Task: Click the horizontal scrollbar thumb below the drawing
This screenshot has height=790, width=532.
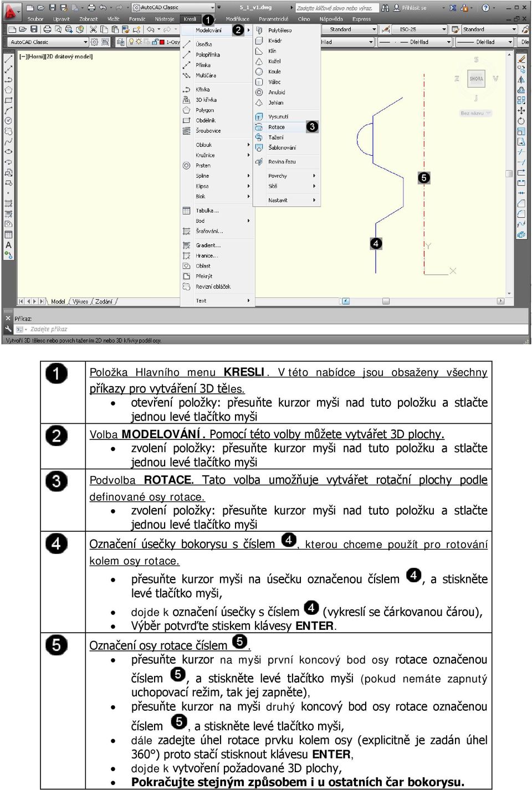Action: (386, 301)
